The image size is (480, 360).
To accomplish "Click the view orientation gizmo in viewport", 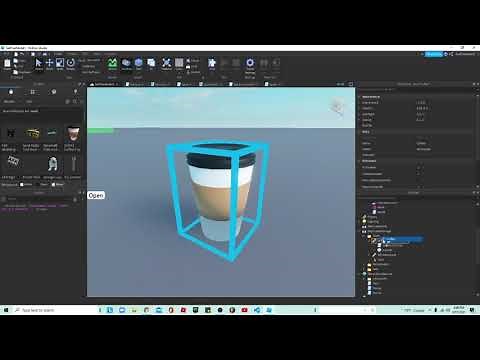I will tap(337, 107).
